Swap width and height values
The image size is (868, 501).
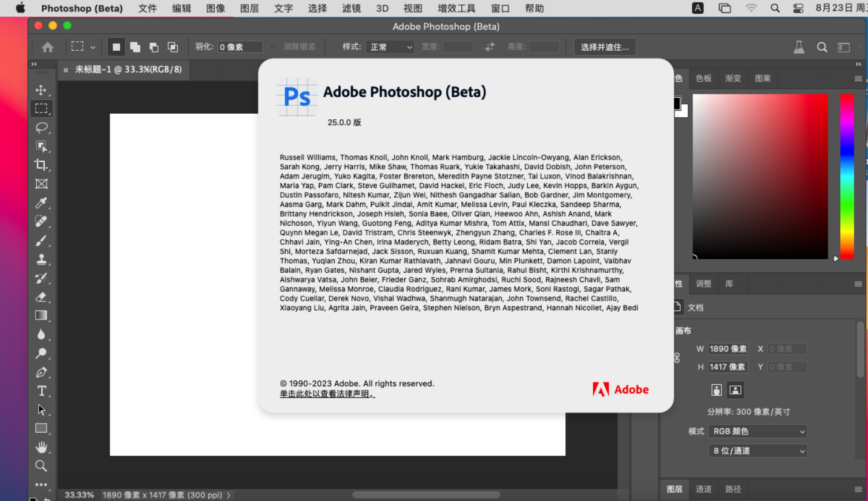click(490, 47)
